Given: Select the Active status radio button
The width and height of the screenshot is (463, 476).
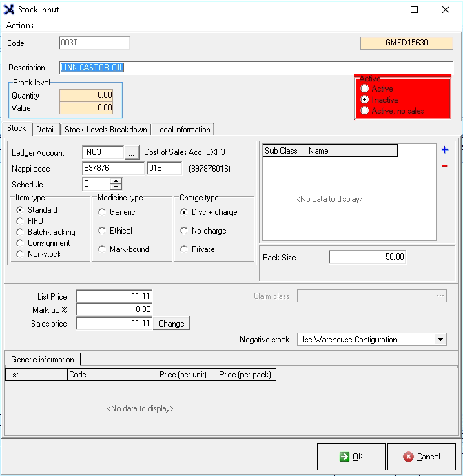Looking at the screenshot, I should 364,89.
